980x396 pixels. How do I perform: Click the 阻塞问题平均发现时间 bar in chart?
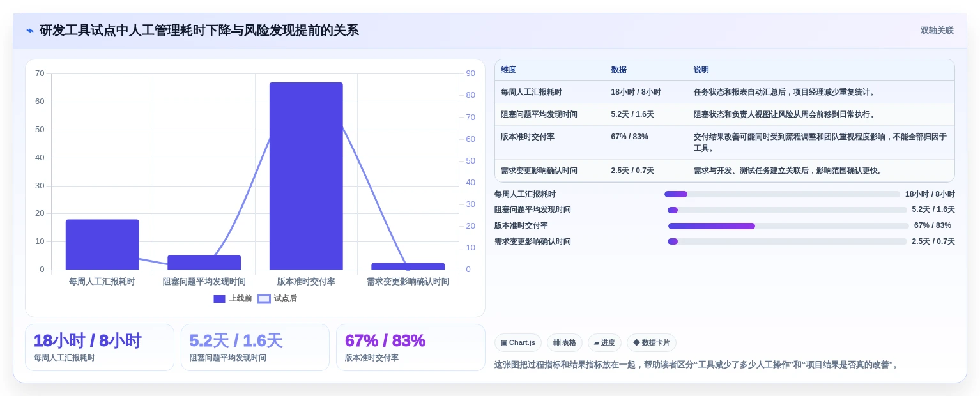tap(204, 263)
